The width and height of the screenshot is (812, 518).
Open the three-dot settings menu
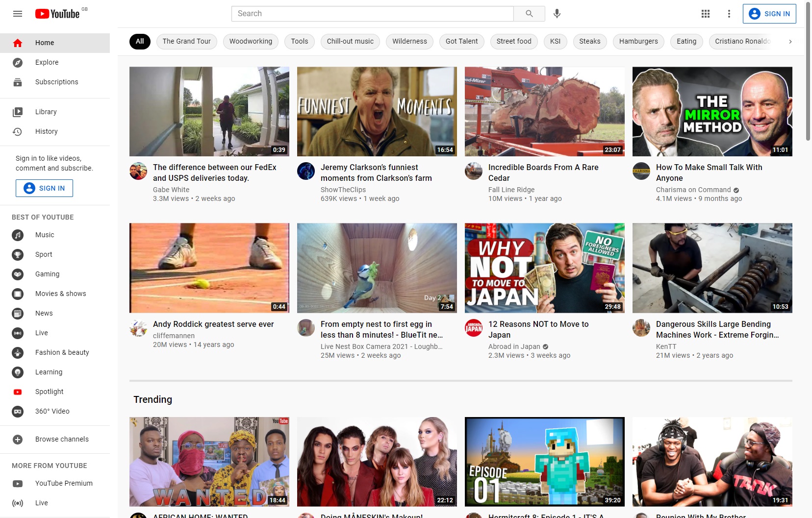pos(729,14)
